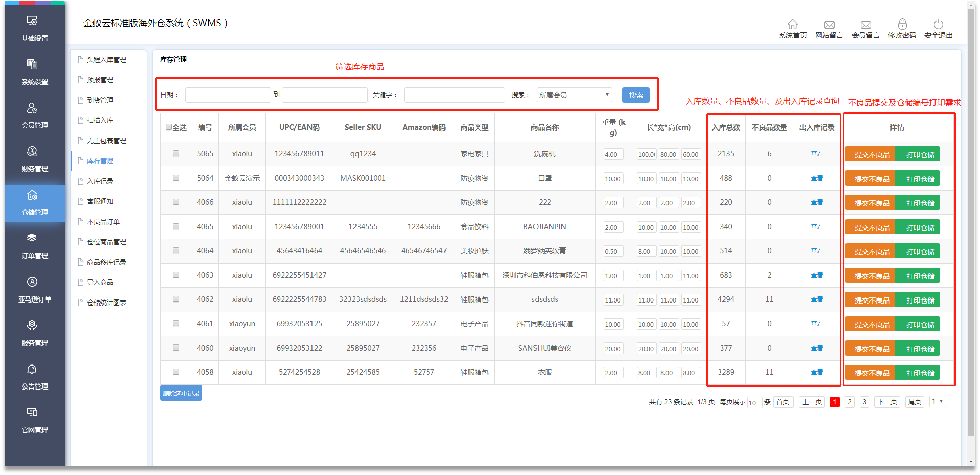Open the 所属会员 search dropdown
The width and height of the screenshot is (980, 475).
tap(574, 95)
